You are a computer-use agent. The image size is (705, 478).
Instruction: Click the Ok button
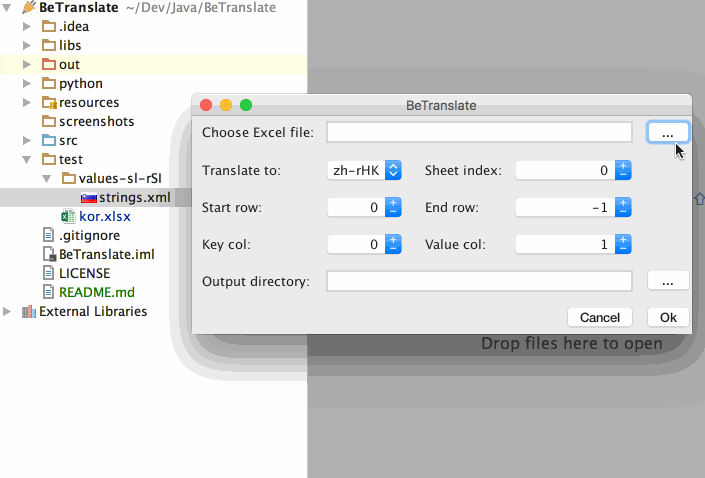(x=668, y=317)
